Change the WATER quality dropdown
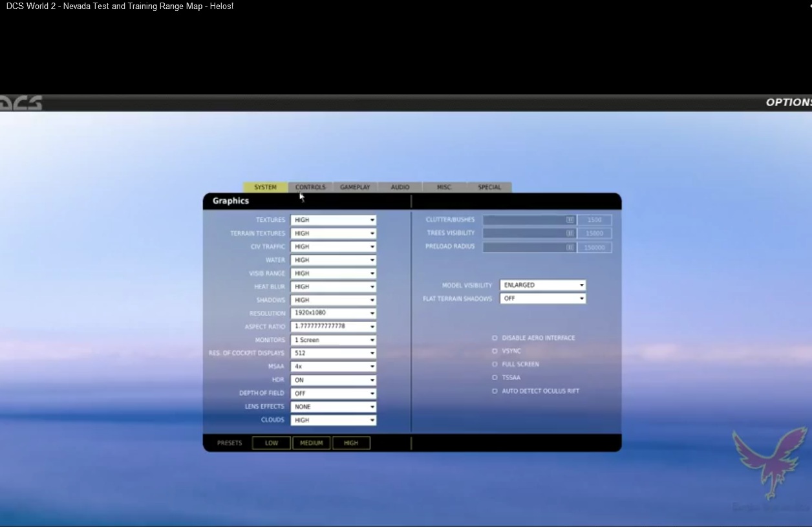This screenshot has width=812, height=527. (x=334, y=260)
